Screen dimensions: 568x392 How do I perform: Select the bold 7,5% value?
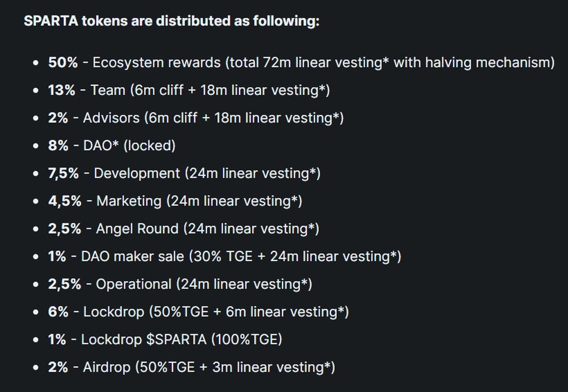[x=63, y=173]
